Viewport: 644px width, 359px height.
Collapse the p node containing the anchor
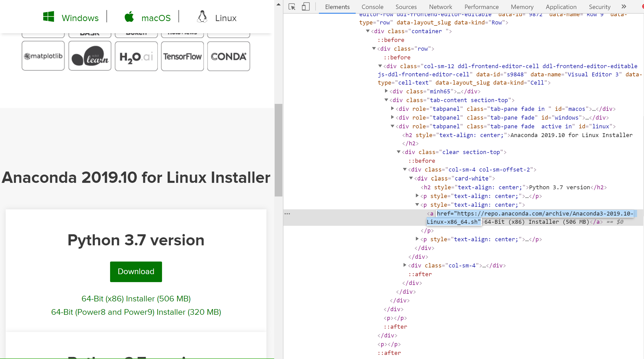[x=417, y=205]
